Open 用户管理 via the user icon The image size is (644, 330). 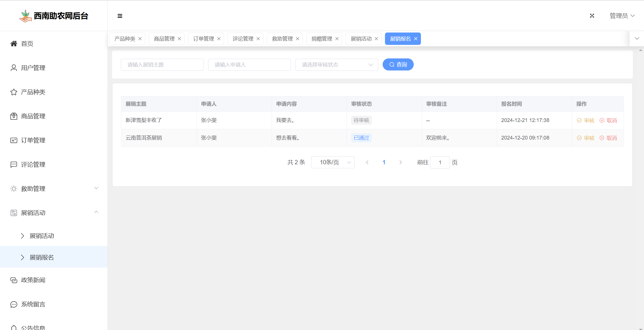pos(14,68)
